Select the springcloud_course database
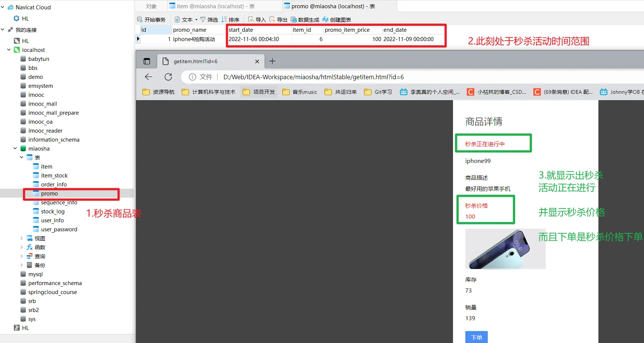Image resolution: width=644 pixels, height=343 pixels. point(53,292)
